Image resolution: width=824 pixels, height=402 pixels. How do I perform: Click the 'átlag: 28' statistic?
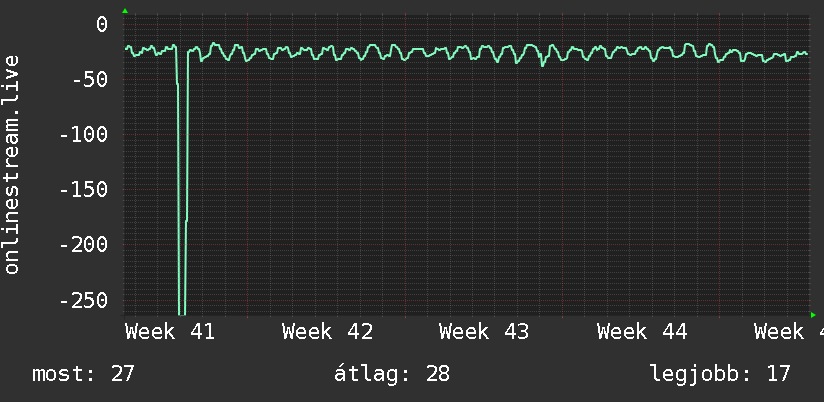[x=392, y=374]
